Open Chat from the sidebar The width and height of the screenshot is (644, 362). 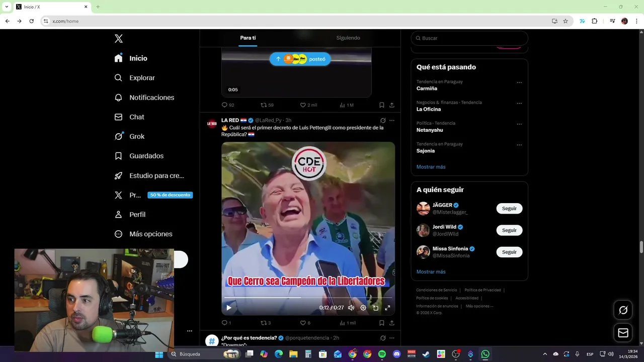[129, 117]
